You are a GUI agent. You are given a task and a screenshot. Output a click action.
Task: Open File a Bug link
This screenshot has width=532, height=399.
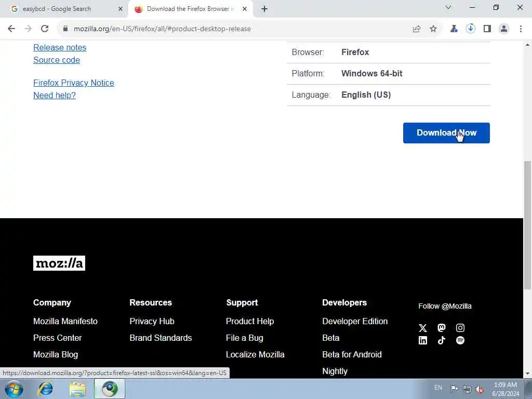244,338
